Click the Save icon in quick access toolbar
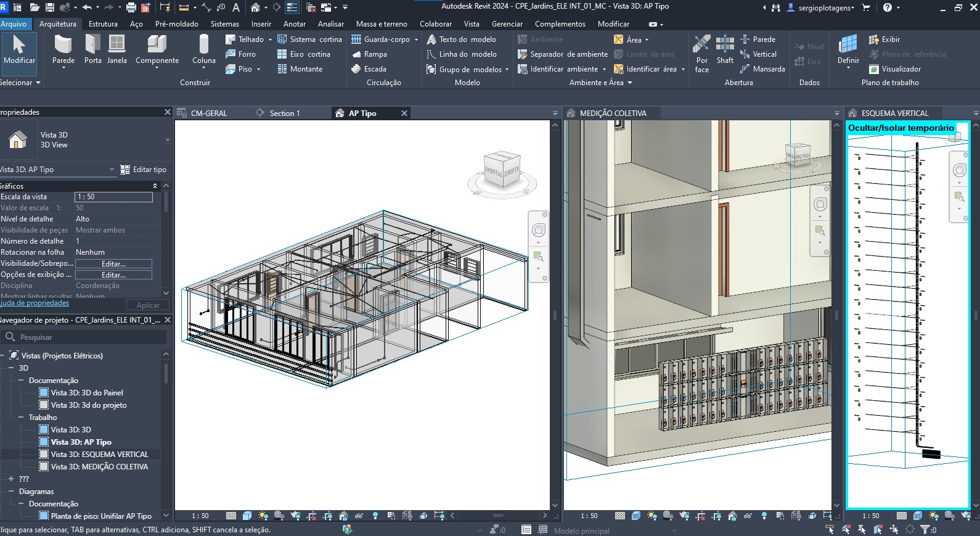This screenshot has width=980, height=536. click(x=49, y=7)
